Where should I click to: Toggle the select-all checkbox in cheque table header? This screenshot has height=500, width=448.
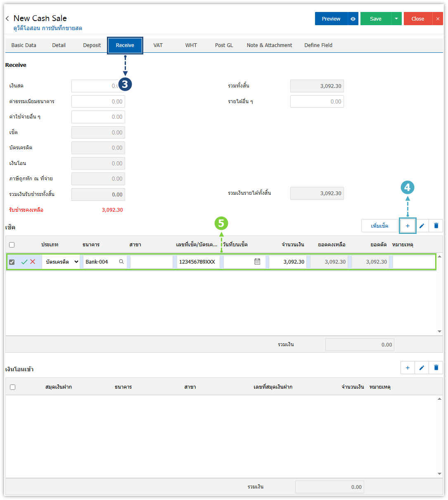(12, 245)
